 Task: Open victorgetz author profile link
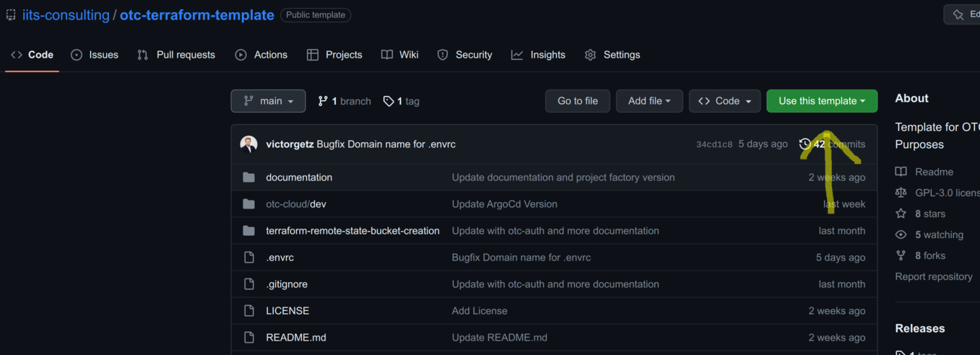[x=290, y=144]
